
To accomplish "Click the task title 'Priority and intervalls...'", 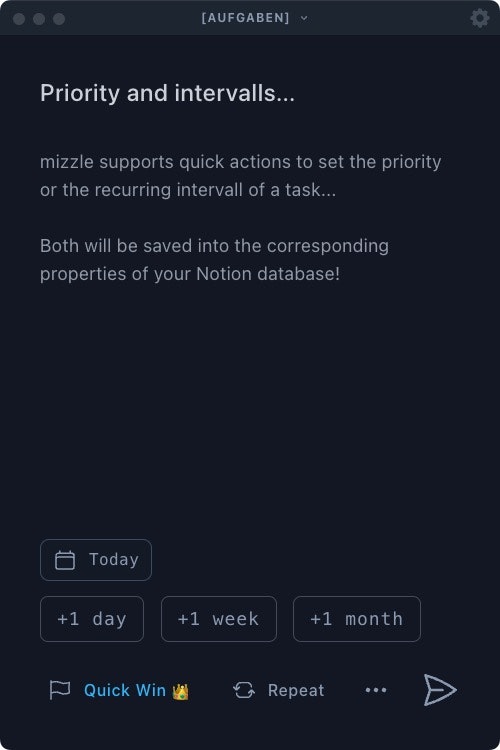I will click(x=167, y=93).
